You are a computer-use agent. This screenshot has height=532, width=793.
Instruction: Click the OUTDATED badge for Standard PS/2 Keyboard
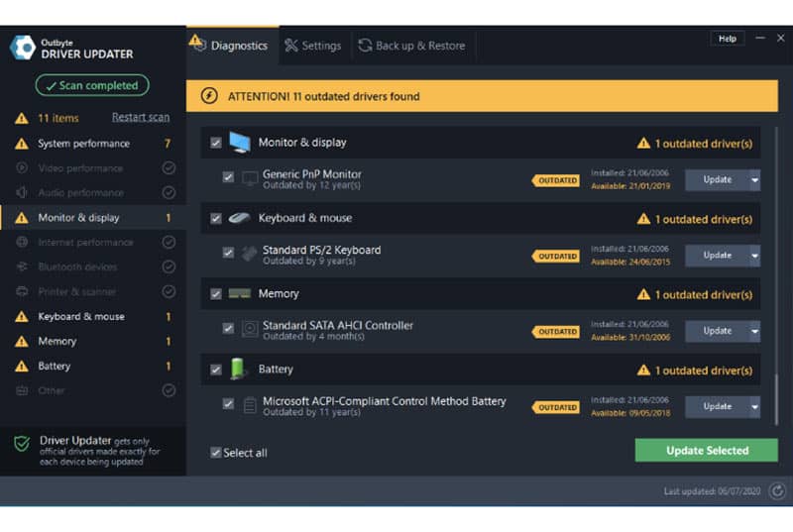tap(556, 257)
